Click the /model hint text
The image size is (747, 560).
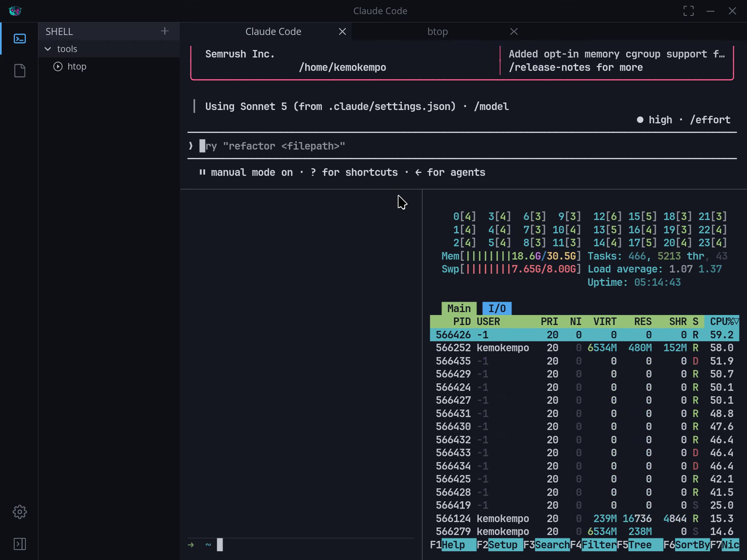[x=491, y=107]
